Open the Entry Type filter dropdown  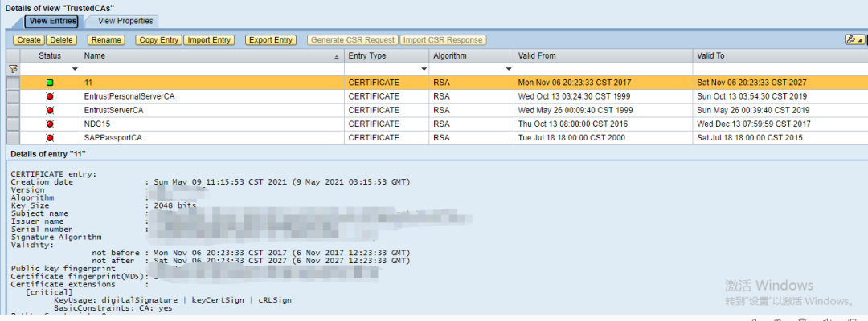coord(424,69)
